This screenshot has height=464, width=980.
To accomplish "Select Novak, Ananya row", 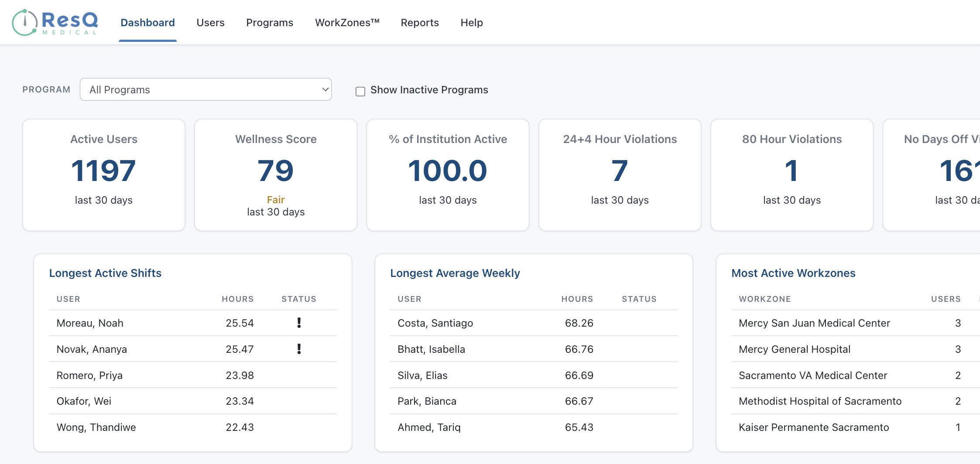I will (193, 349).
